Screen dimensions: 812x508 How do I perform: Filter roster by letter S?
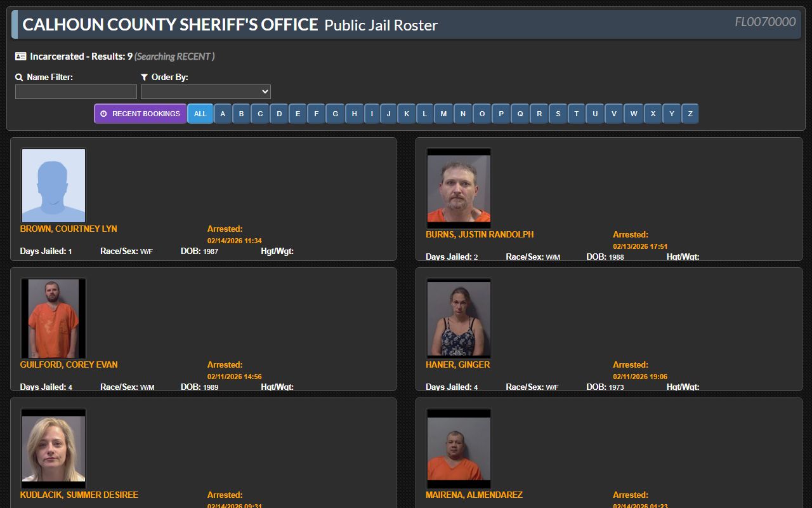[x=558, y=114]
